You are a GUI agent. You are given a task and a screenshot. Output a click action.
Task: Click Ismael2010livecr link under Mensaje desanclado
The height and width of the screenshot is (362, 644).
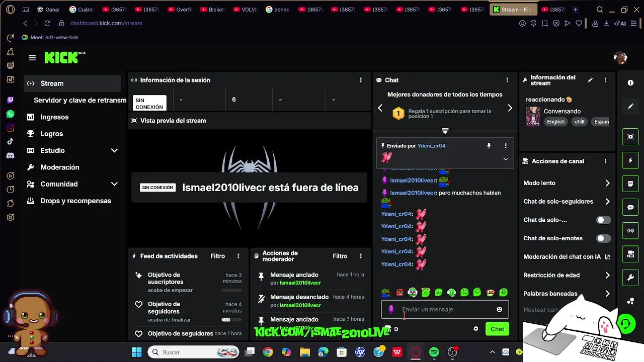pyautogui.click(x=300, y=305)
